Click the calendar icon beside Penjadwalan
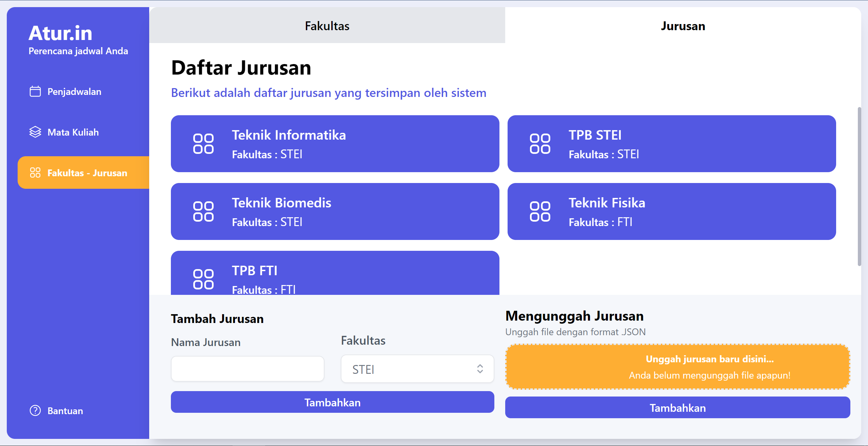 tap(35, 92)
